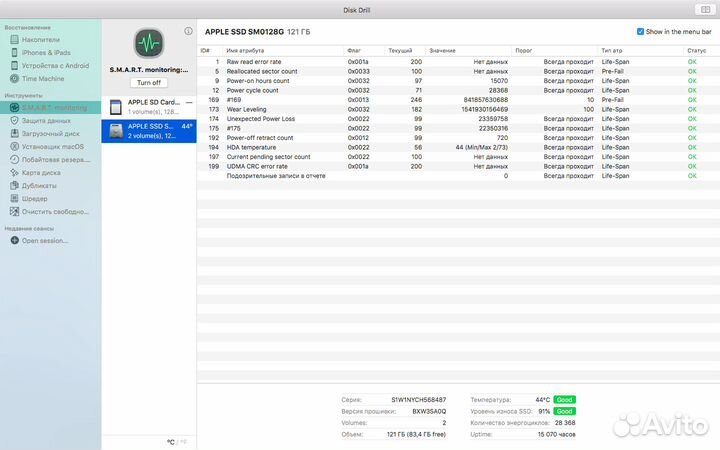
Task: Click the S.M.A.R.T. heartbeat monitor icon
Action: point(149,44)
